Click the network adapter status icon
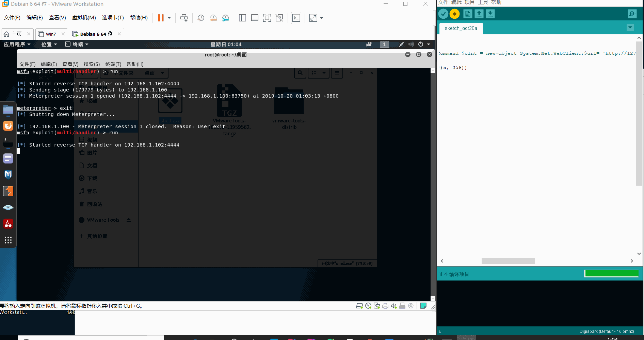The width and height of the screenshot is (644, 340). [377, 306]
